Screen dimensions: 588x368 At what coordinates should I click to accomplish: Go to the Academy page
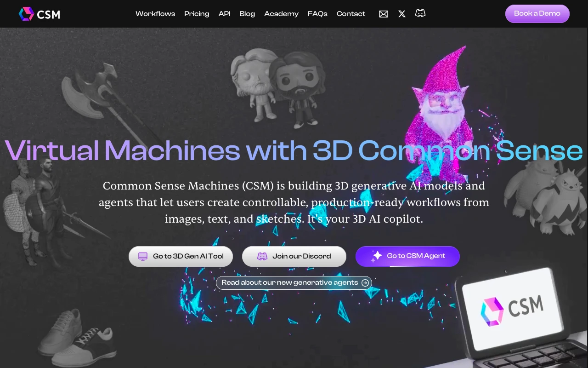tap(281, 14)
